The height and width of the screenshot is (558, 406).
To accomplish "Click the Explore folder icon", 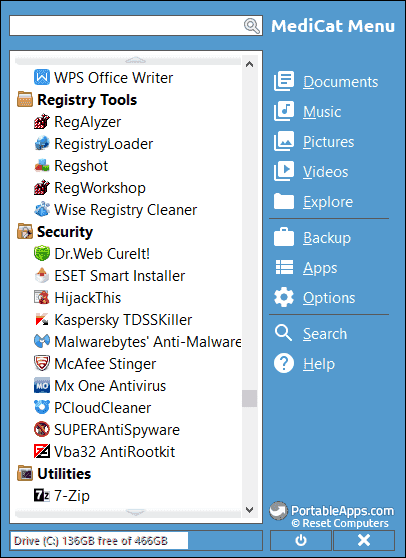I will (284, 201).
